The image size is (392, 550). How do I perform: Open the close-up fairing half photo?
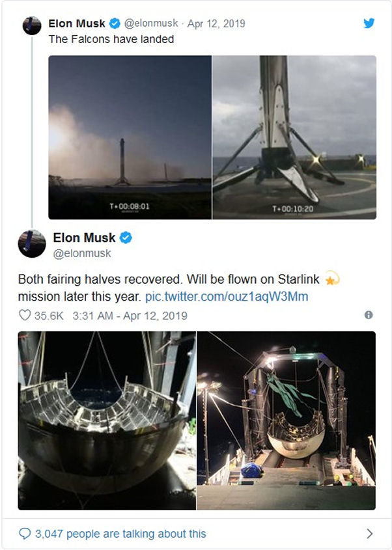[x=107, y=420]
